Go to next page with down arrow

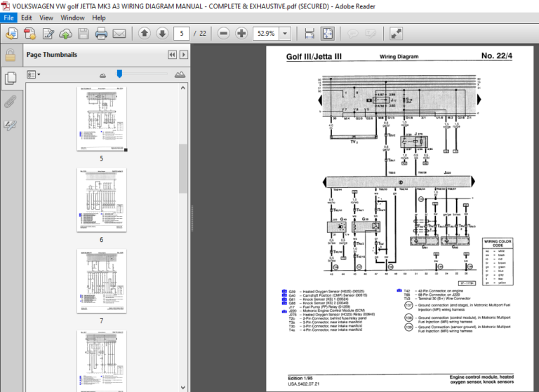click(162, 34)
